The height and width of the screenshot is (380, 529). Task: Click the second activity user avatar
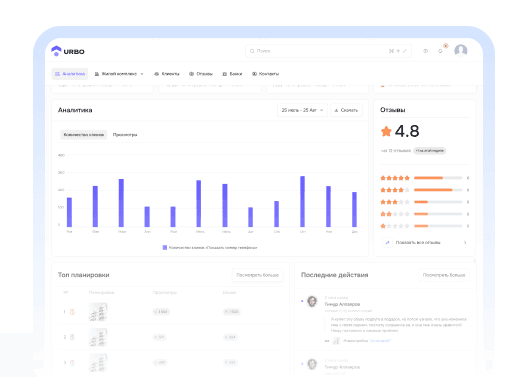coord(312,364)
